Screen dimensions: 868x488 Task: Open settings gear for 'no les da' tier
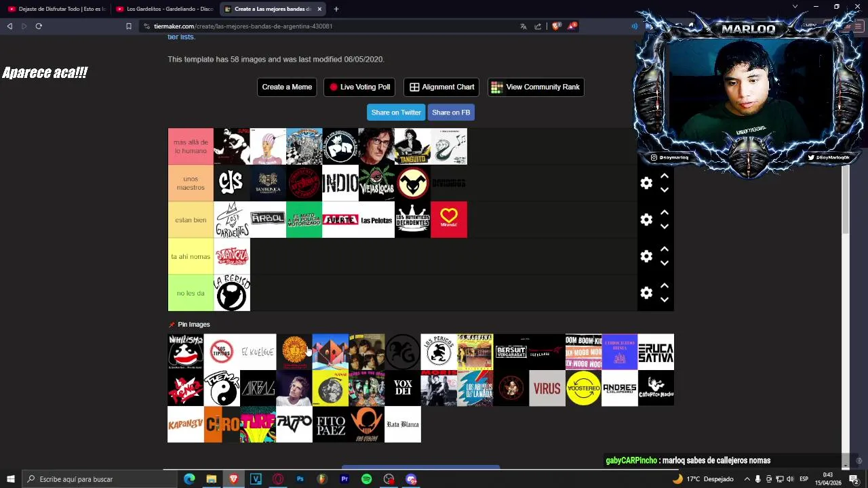tap(646, 293)
